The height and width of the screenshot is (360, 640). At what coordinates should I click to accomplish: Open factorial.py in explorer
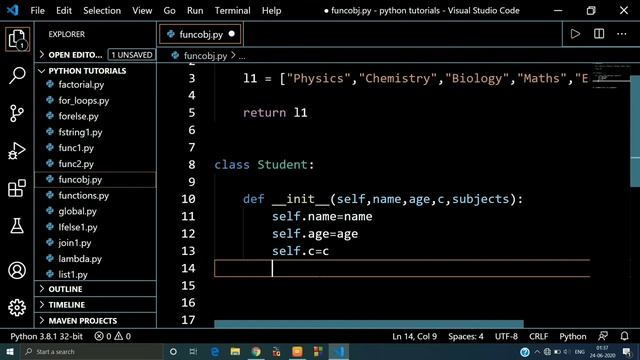pyautogui.click(x=81, y=84)
